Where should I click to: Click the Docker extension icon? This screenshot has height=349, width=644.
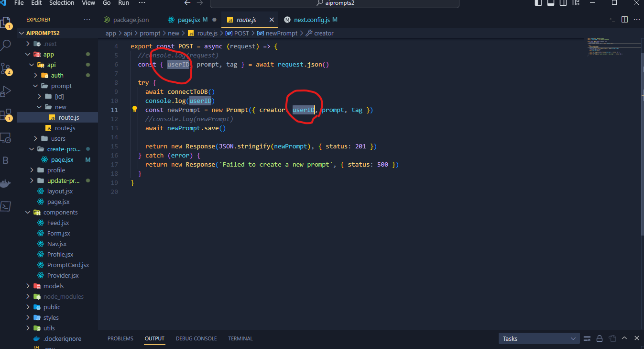click(x=7, y=183)
